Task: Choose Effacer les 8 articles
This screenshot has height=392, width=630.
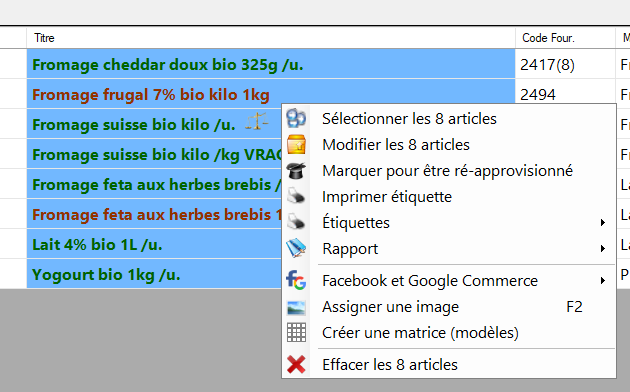Action: (x=449, y=365)
